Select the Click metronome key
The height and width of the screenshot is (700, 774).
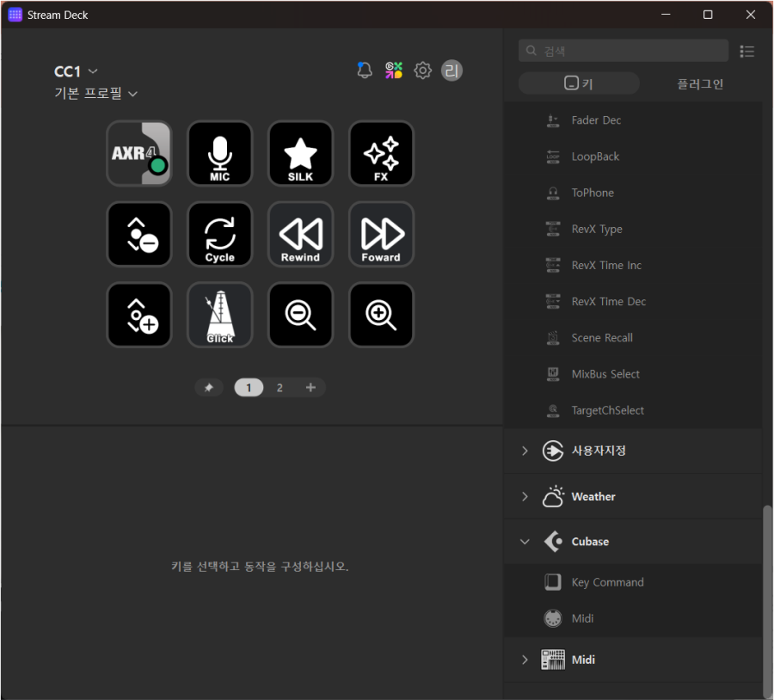219,315
